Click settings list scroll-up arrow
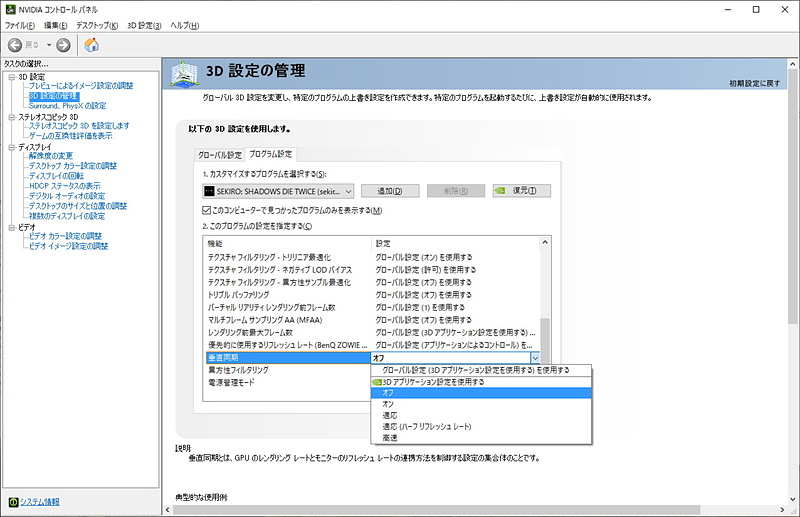This screenshot has height=517, width=800. coord(545,242)
